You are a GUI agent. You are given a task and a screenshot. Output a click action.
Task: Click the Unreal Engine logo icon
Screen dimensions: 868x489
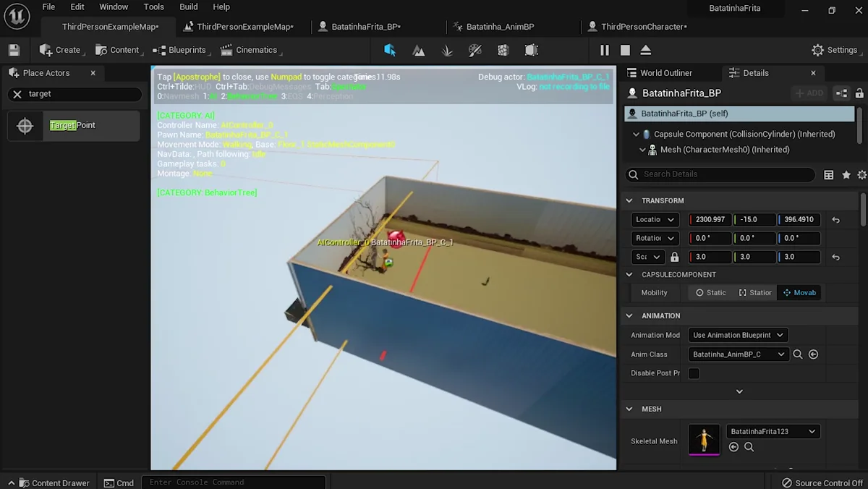coord(17,16)
